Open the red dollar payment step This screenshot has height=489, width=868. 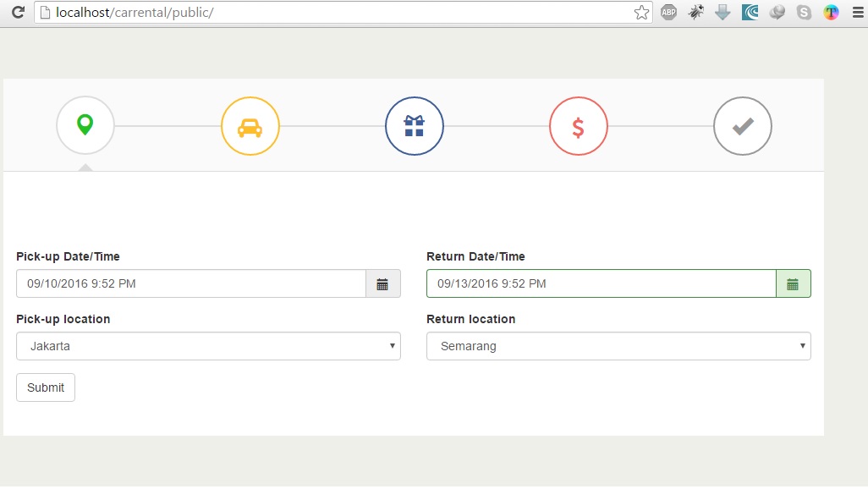[x=579, y=126]
